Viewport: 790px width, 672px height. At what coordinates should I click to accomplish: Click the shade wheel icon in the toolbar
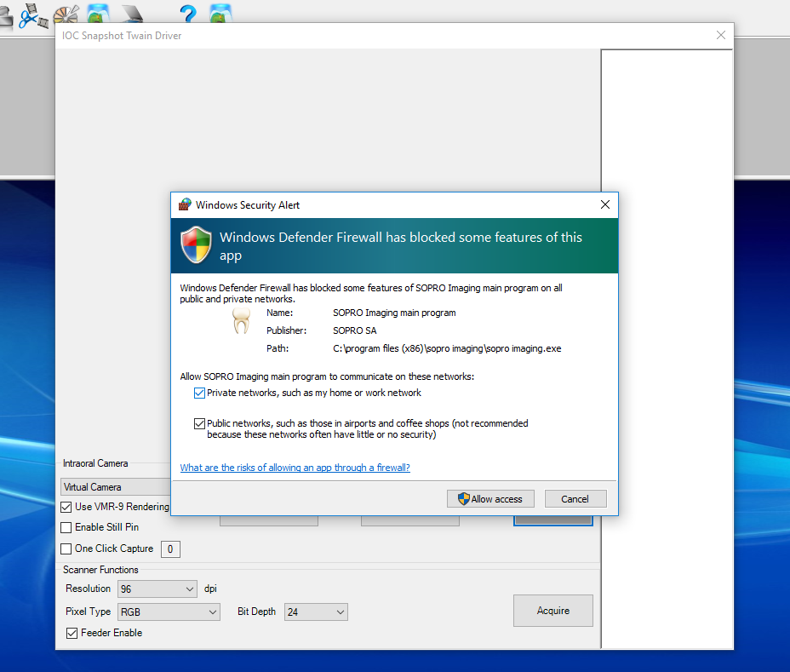(66, 14)
